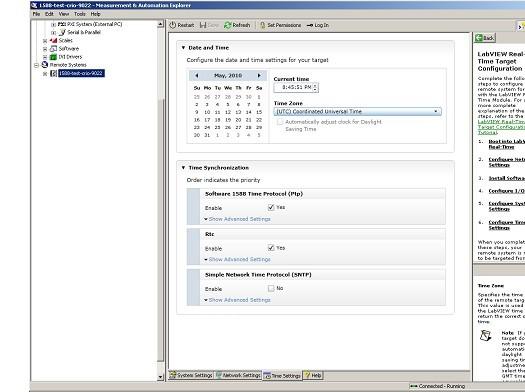Open the LabVIEW Real-Time Target Configuration Tutorial link
The height and width of the screenshot is (392, 525).
point(501,127)
